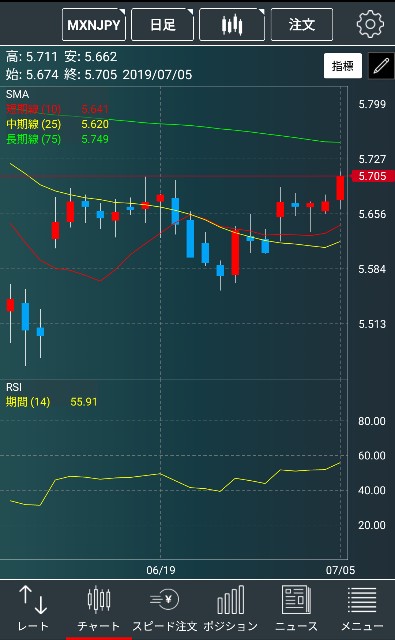Screen dimensions: 395x640
Task: Tap the SMA indicator title
Action: click(x=18, y=94)
